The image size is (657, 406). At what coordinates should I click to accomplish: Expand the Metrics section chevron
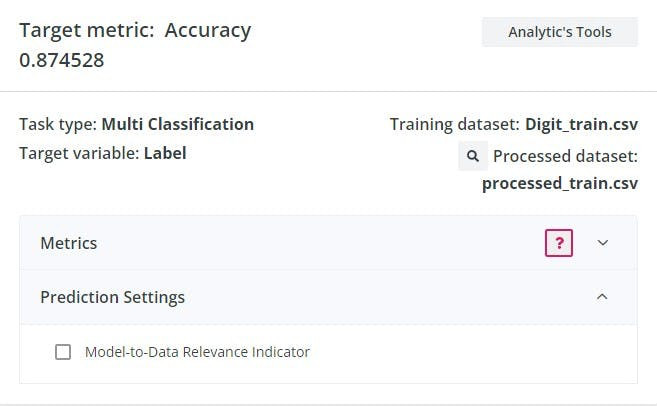pyautogui.click(x=602, y=243)
